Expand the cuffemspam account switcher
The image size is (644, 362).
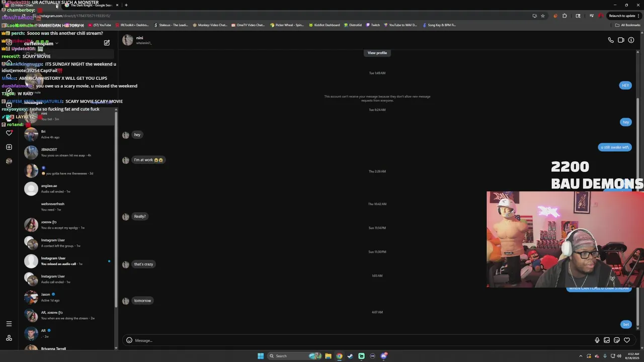point(41,43)
